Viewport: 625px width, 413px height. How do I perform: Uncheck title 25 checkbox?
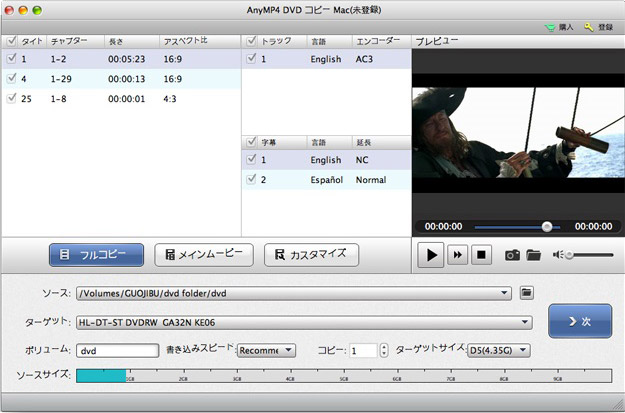point(12,98)
